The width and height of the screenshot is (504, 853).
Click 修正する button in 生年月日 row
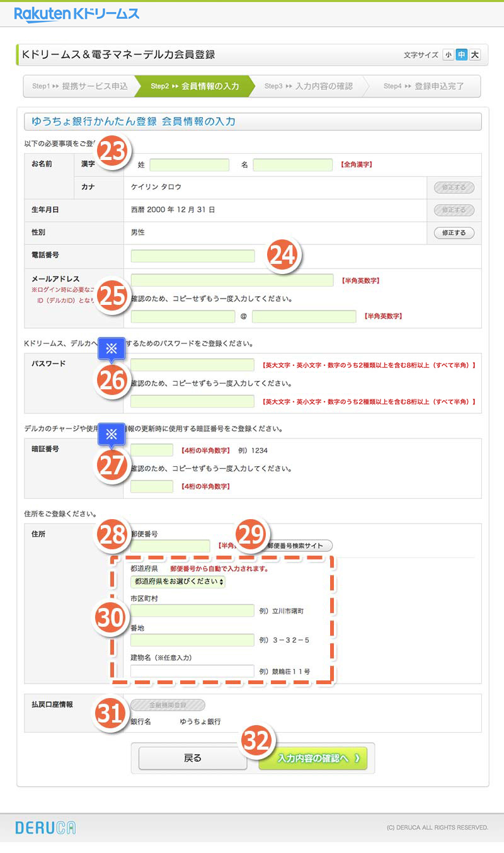[454, 210]
